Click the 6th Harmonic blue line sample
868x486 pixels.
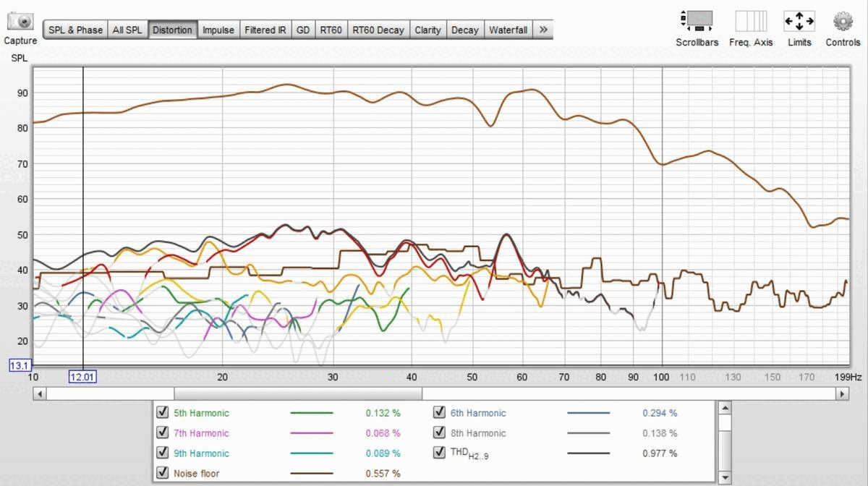click(x=588, y=413)
